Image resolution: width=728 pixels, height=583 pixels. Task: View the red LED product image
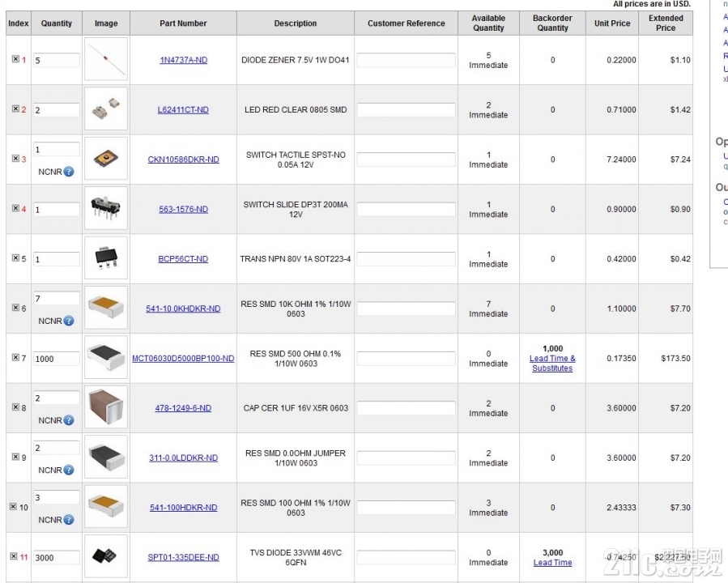[x=106, y=109]
